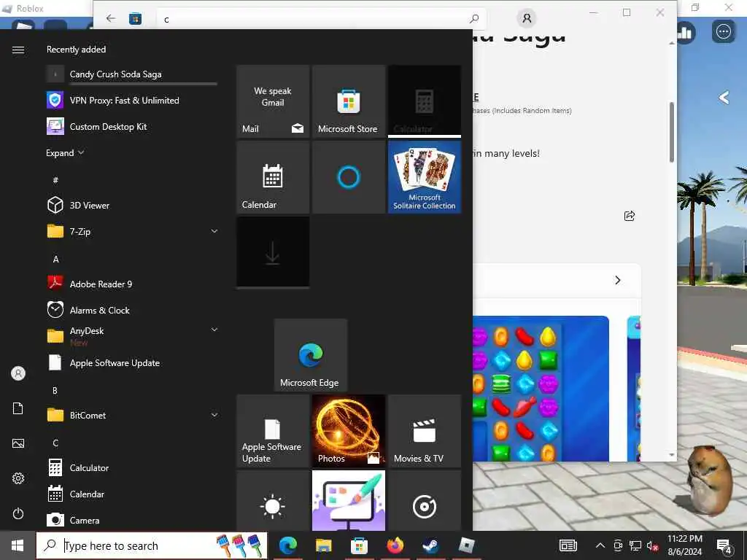Open Custom Desktop Kit from the list
This screenshot has height=560, width=747.
[x=132, y=127]
